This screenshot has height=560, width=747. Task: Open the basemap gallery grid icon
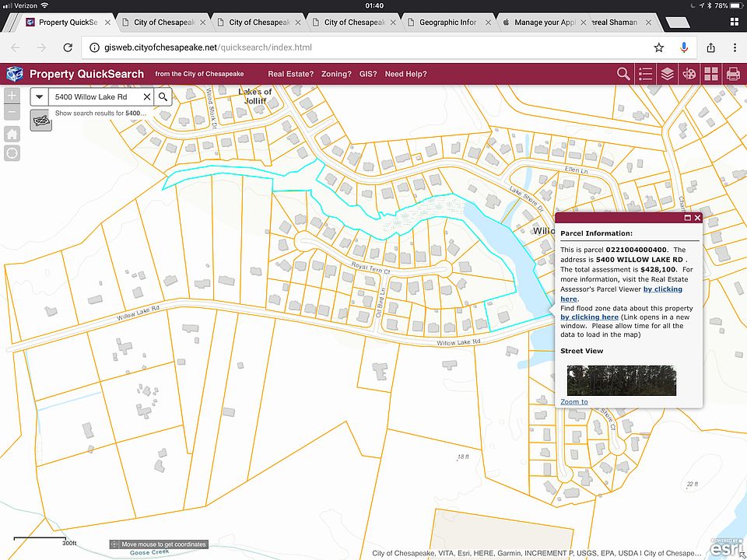click(710, 74)
